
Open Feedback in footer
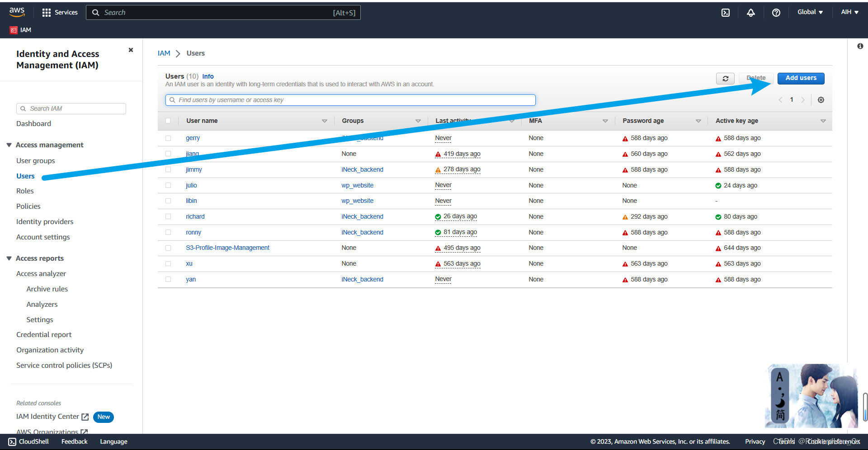point(74,442)
